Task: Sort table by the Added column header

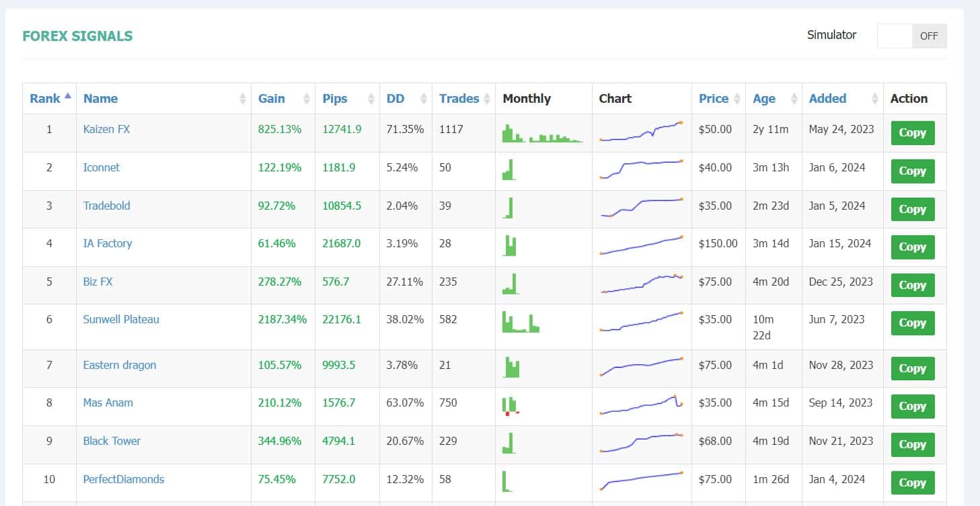Action: click(x=827, y=99)
